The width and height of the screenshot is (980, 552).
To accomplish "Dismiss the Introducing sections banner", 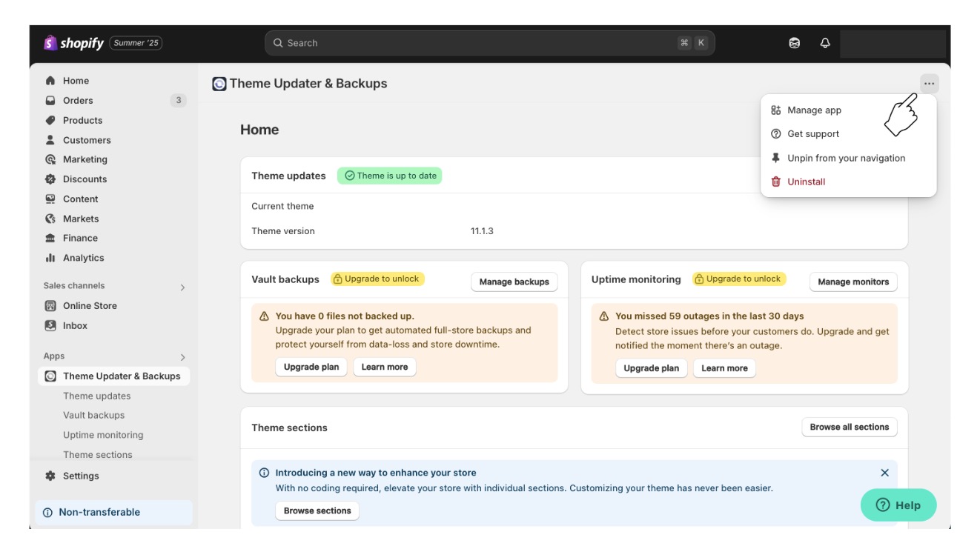I will (884, 473).
